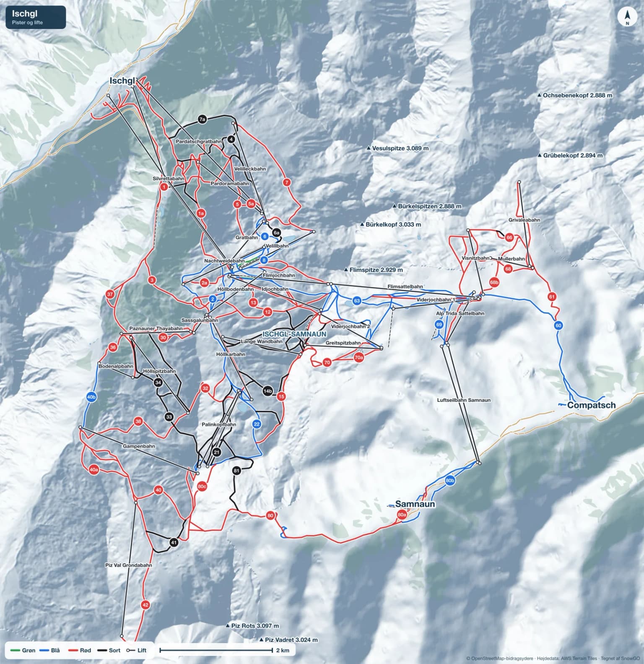Click the Luftseilbahn Samnaun lift label
This screenshot has height=664, width=644.
[463, 400]
